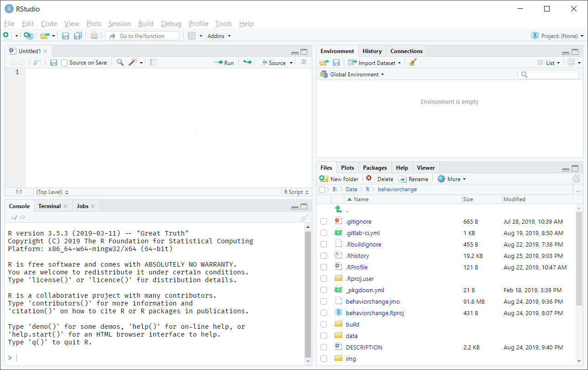Click the code tools magic wand icon
Image resolution: width=588 pixels, height=370 pixels.
[x=133, y=63]
